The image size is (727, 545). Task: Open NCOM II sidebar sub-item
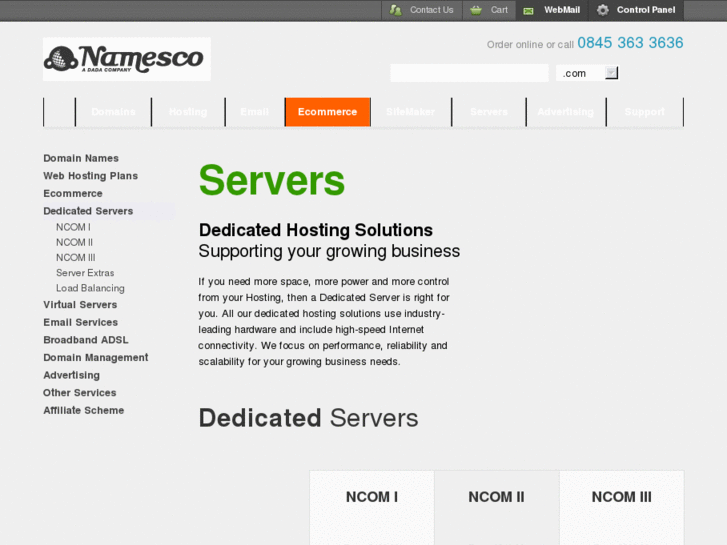coord(74,243)
